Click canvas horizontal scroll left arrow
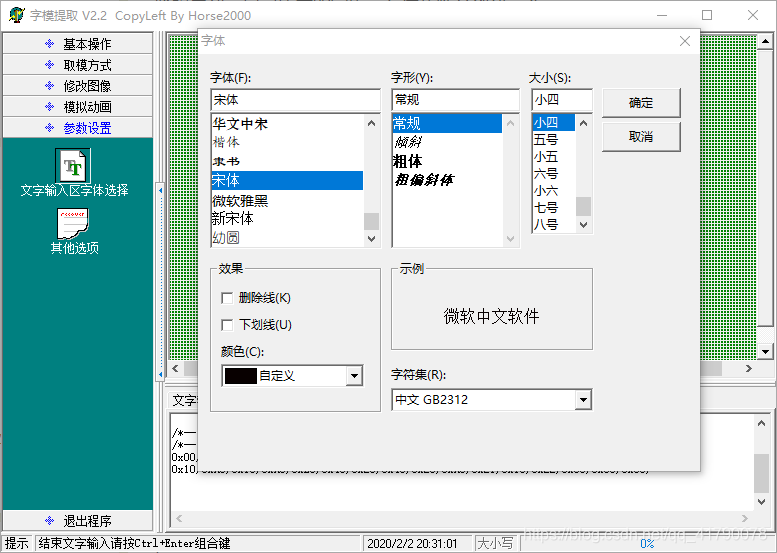 tap(175, 369)
